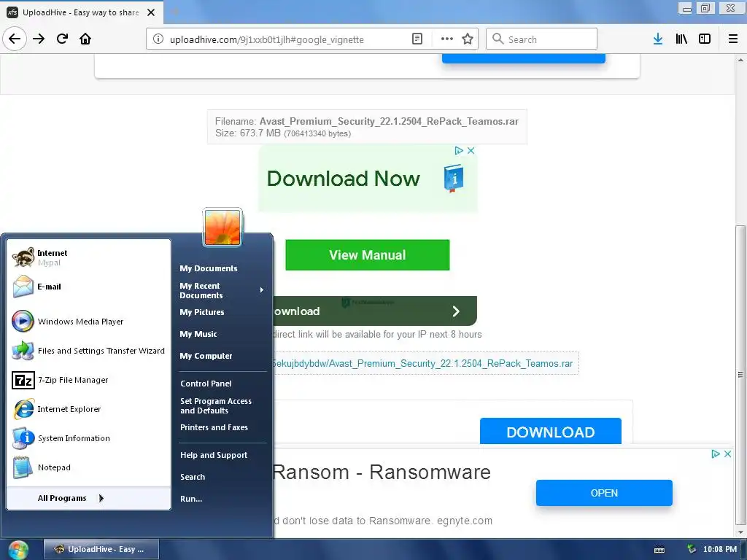Open Internet Explorer from Start menu
The width and height of the screenshot is (747, 560).
click(x=88, y=409)
